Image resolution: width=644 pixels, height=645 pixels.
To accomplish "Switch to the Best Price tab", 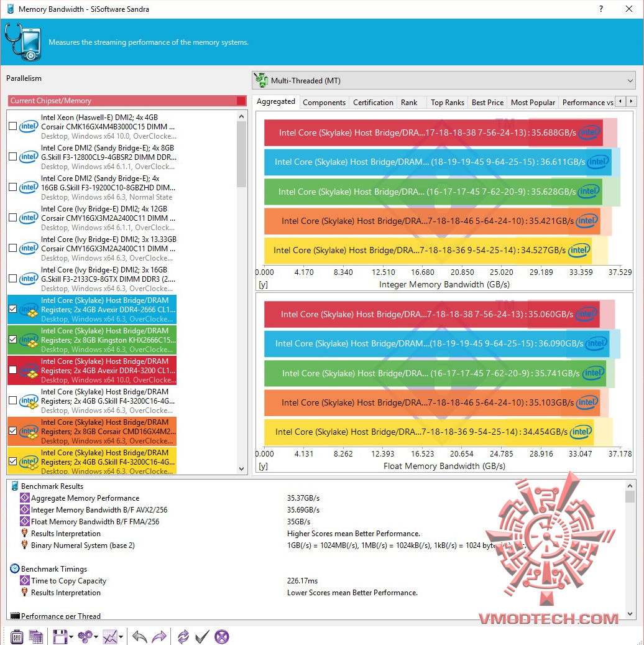I will [x=487, y=103].
